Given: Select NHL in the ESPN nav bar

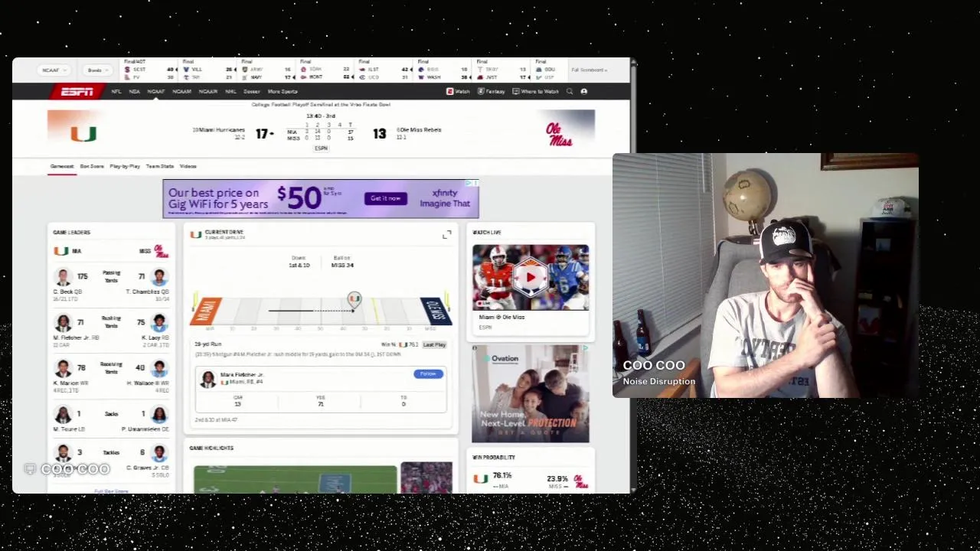Looking at the screenshot, I should click(230, 92).
